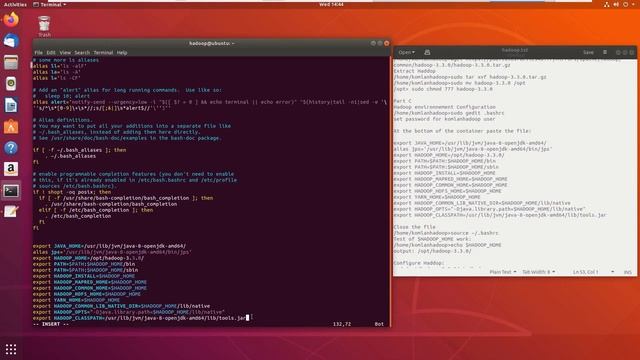This screenshot has height=360, width=640.
Task: Click 'export YARN_HOME' line in terminal
Action: (x=76, y=300)
